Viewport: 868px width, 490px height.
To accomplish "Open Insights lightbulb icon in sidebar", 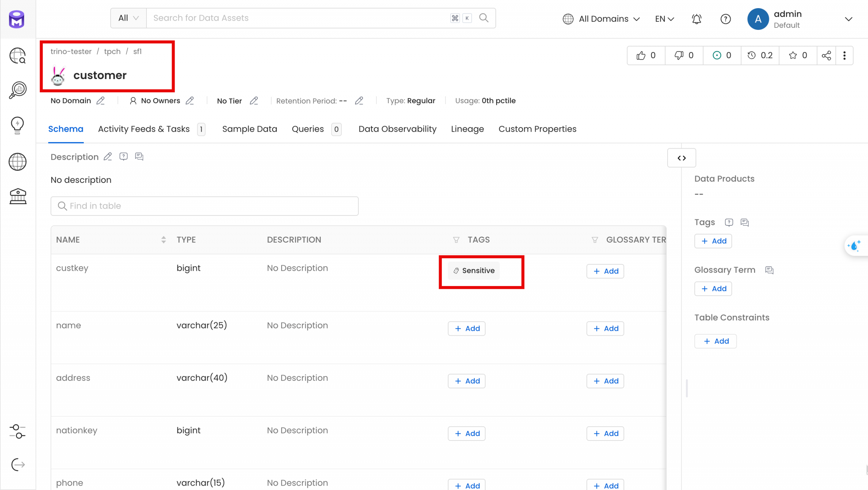I will tap(18, 125).
